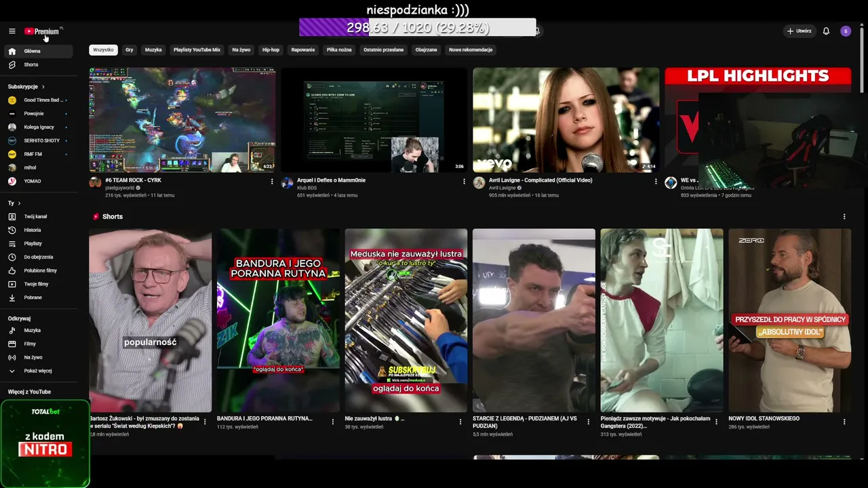868x488 pixels.
Task: Click the Utwórz create button
Action: (799, 31)
